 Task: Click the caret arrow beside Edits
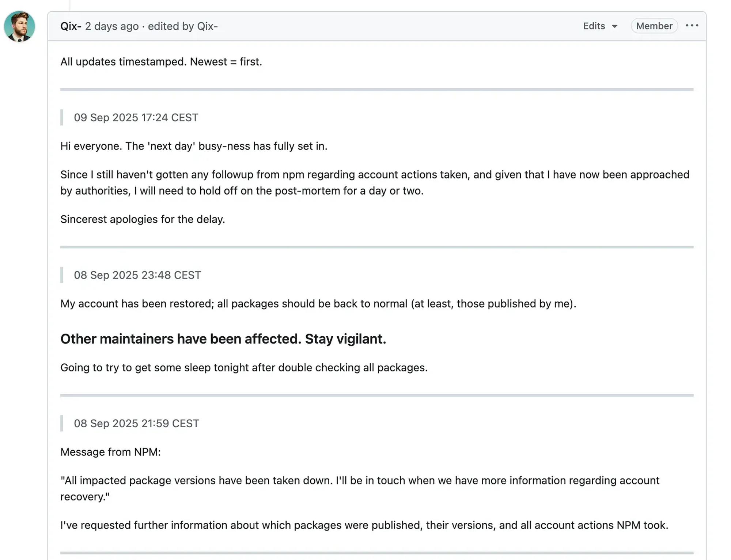coord(615,26)
